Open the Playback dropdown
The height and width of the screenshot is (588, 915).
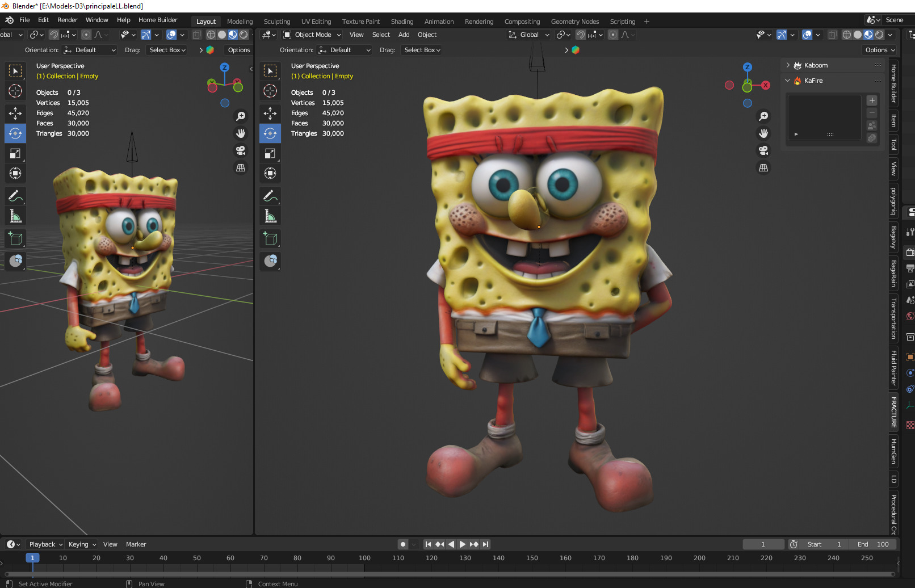[46, 544]
